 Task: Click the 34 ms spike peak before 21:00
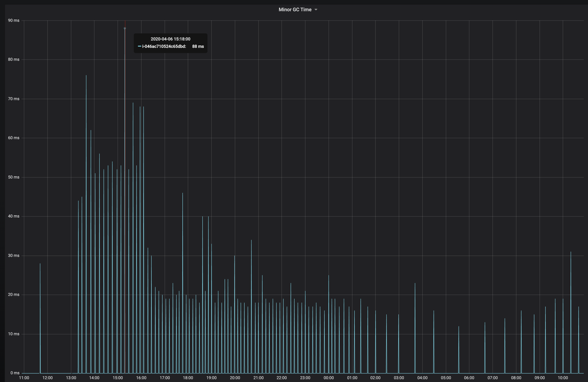point(251,240)
